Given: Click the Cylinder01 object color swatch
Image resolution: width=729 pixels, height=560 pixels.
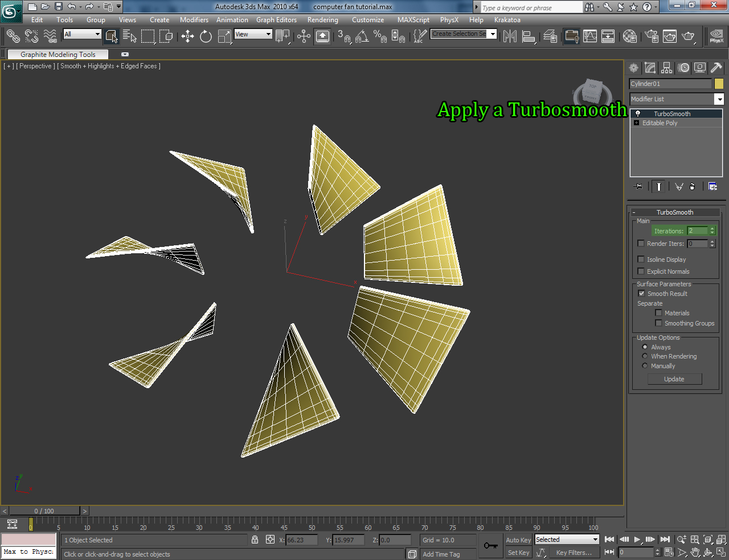Looking at the screenshot, I should [719, 84].
